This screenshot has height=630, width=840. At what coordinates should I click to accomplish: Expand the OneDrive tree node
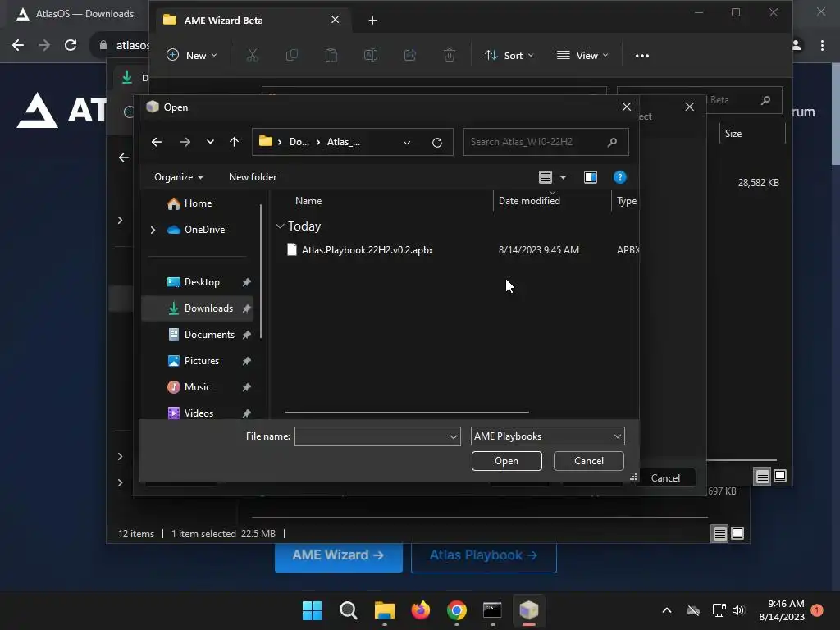click(153, 230)
